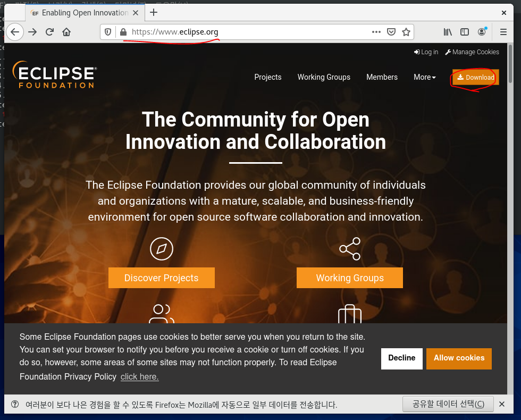Close the Firefox browser window
Screen dimensions: 521x420
(504, 13)
